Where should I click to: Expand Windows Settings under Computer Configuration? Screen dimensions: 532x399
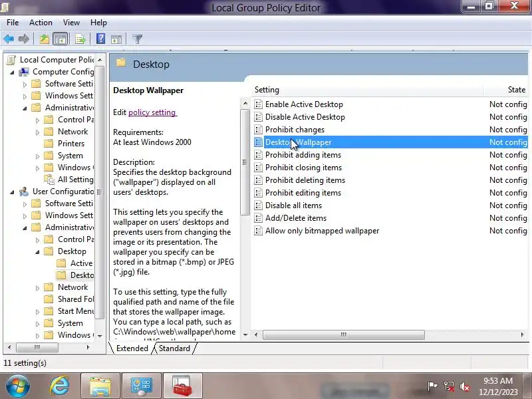pyautogui.click(x=25, y=96)
